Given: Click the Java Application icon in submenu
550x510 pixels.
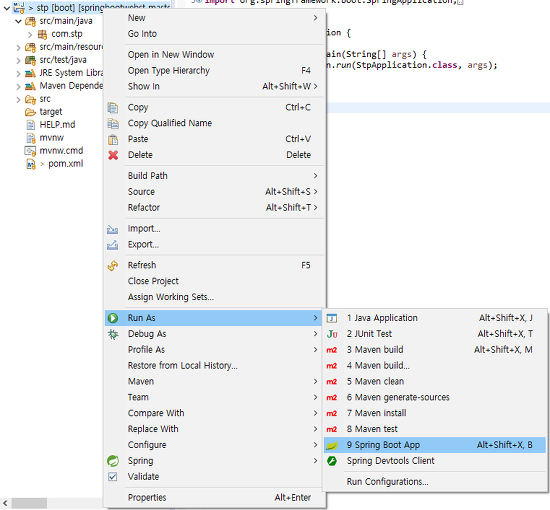Looking at the screenshot, I should [x=332, y=318].
